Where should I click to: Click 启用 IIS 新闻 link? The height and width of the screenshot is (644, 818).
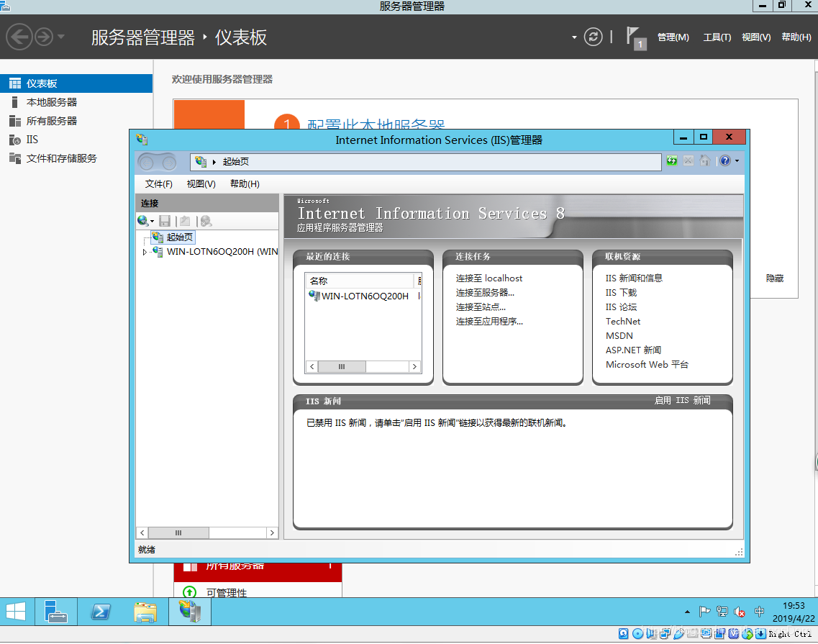point(682,400)
